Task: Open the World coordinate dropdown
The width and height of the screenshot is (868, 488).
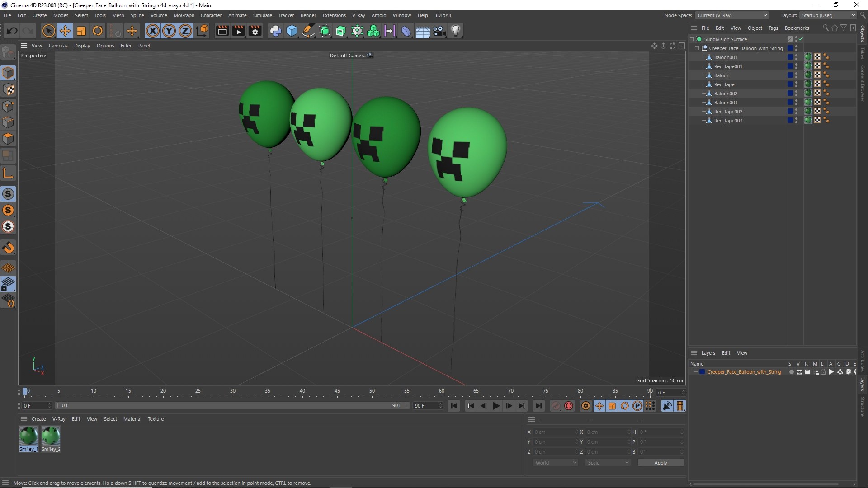Action: coord(555,463)
